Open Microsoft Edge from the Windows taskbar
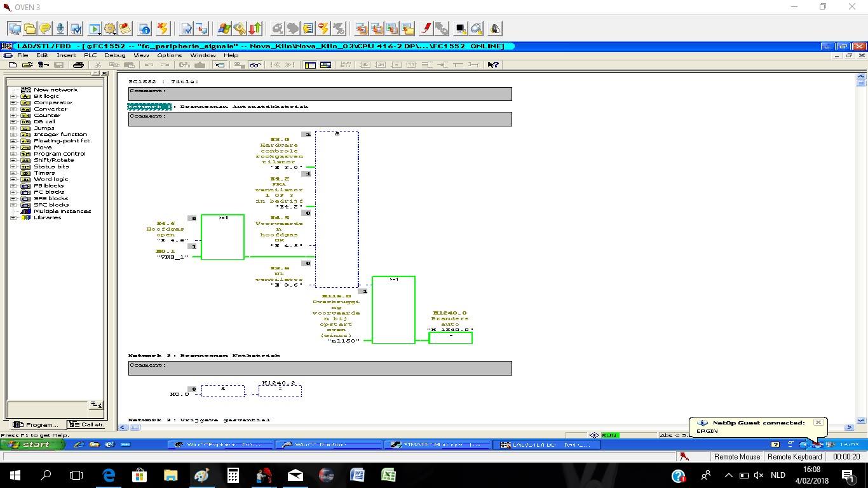 point(108,475)
